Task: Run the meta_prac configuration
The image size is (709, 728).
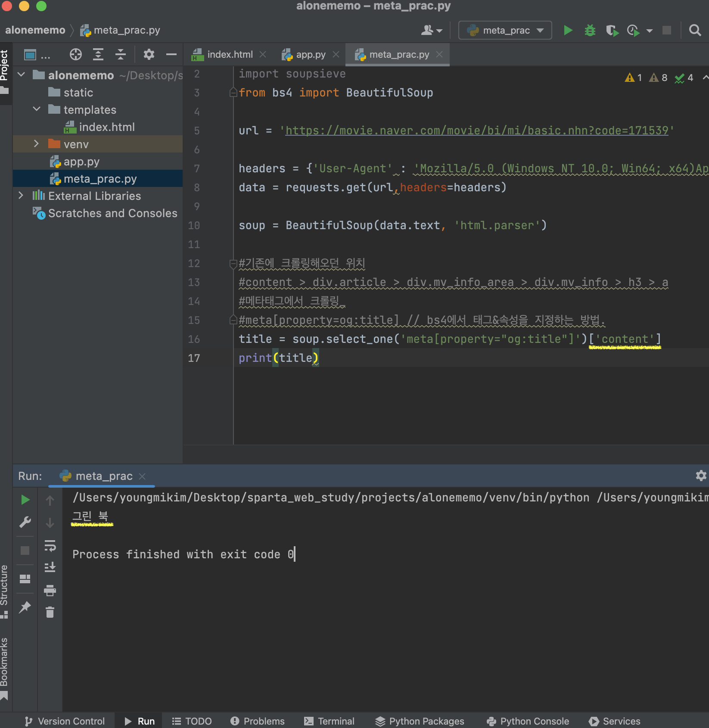Action: click(568, 30)
